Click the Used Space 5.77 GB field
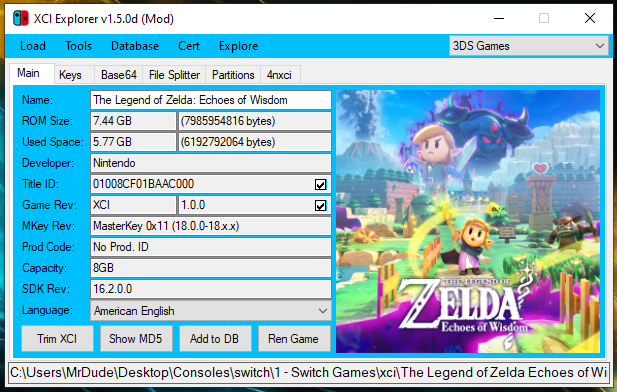The height and width of the screenshot is (392, 617). 133,142
